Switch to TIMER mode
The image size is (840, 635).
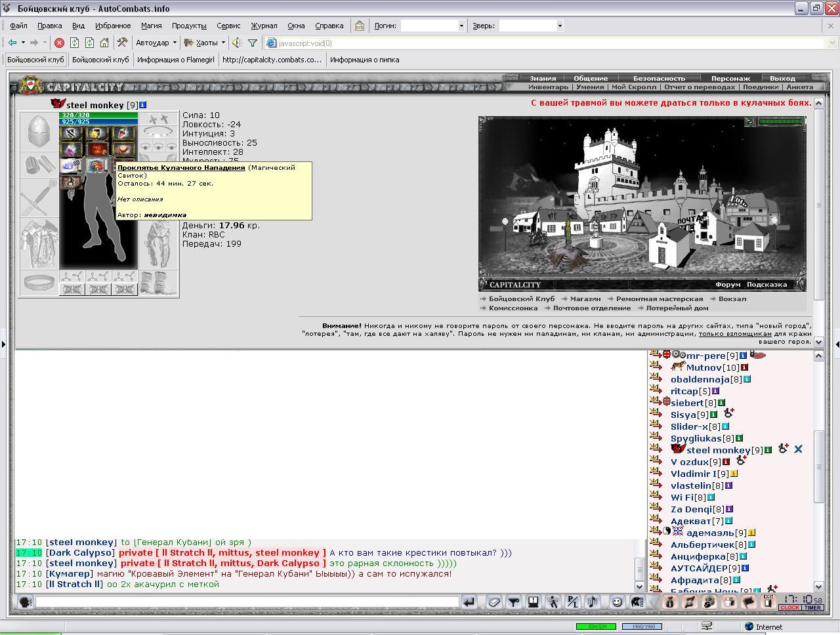[812, 607]
